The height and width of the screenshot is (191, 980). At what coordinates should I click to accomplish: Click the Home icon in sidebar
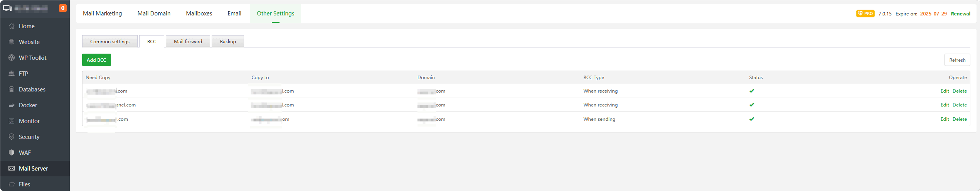coord(12,26)
